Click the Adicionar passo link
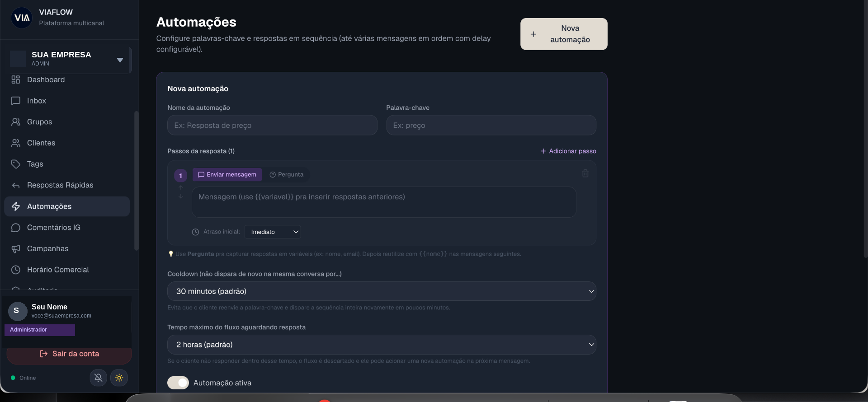Screen dimensions: 868x402 point(568,151)
